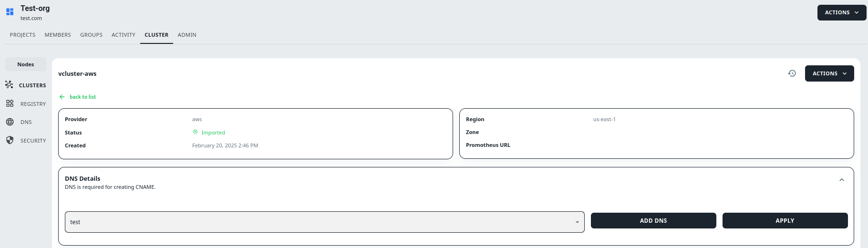Click the DNS Details heading
This screenshot has height=248, width=868.
click(x=83, y=178)
